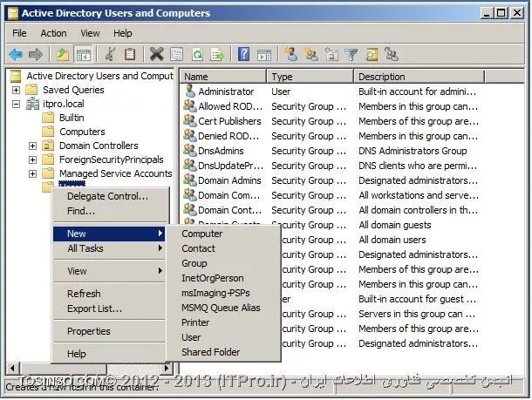Select Computer in the New submenu
The image size is (532, 400).
(x=223, y=234)
